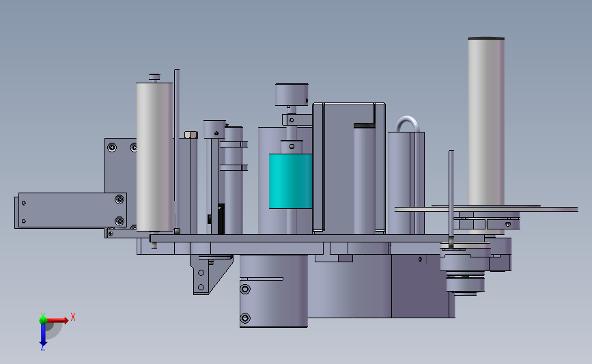
Task: Select the lower bolt on the bottom motor housing
Action: [245, 318]
